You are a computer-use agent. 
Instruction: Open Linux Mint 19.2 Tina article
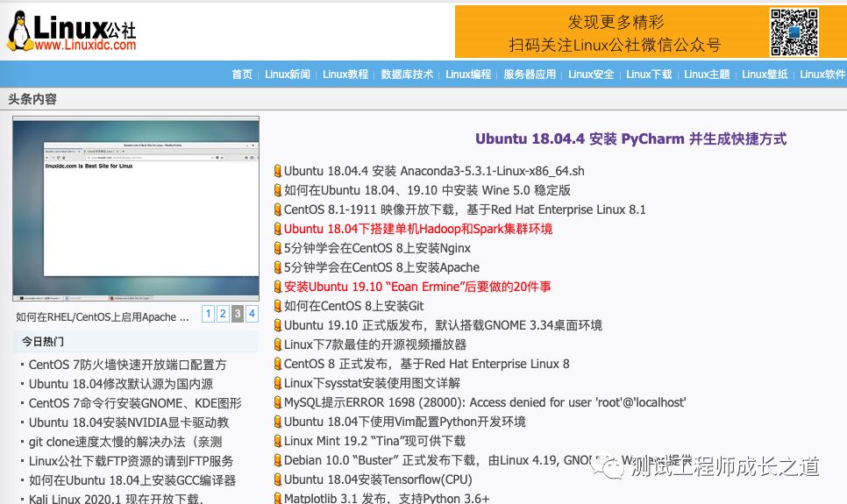(375, 441)
